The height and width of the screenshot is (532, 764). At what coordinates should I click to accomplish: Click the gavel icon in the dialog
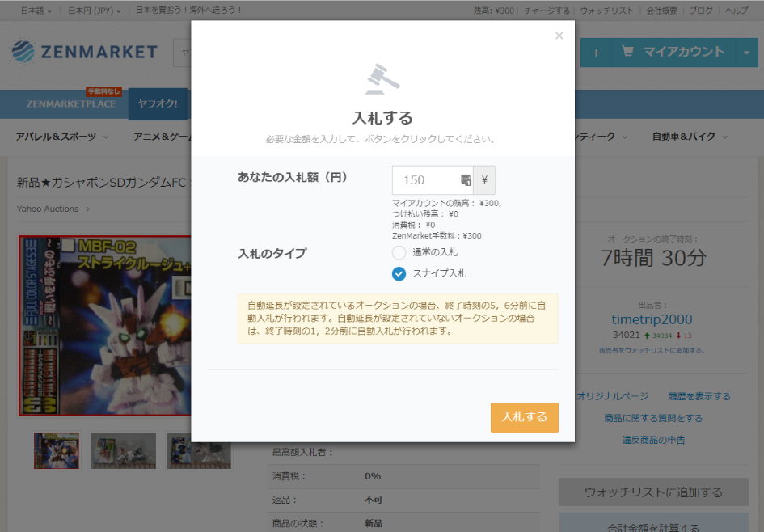382,79
